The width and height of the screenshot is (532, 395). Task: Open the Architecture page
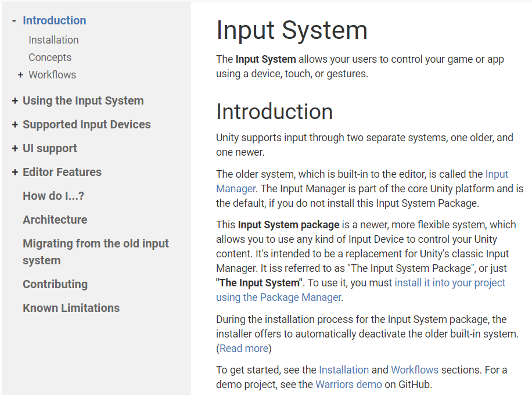(55, 220)
